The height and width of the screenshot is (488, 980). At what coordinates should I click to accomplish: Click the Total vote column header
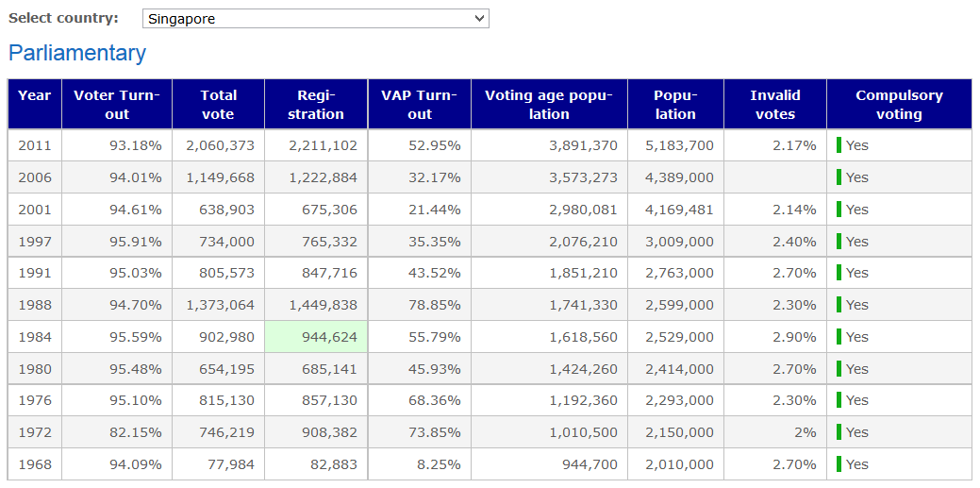click(218, 104)
